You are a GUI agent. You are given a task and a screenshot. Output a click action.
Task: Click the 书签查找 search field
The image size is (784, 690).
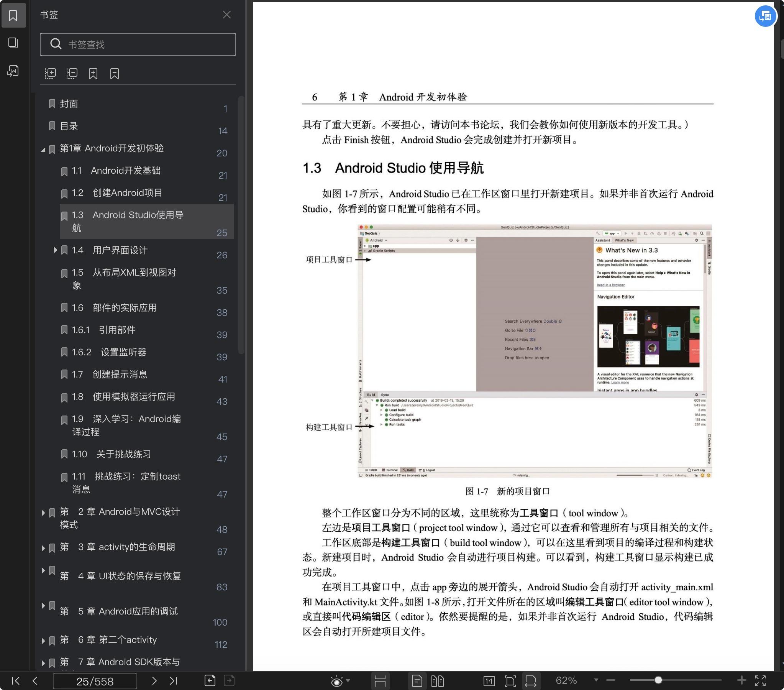click(138, 44)
